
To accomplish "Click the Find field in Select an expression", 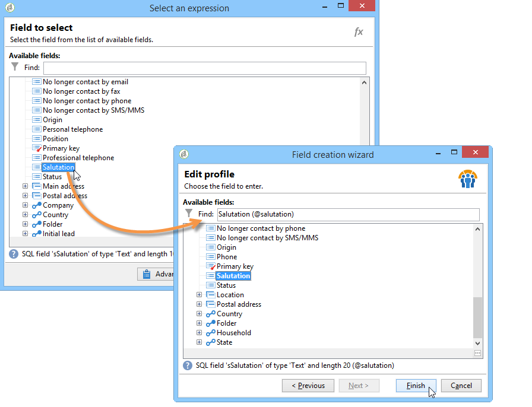I will pos(205,68).
